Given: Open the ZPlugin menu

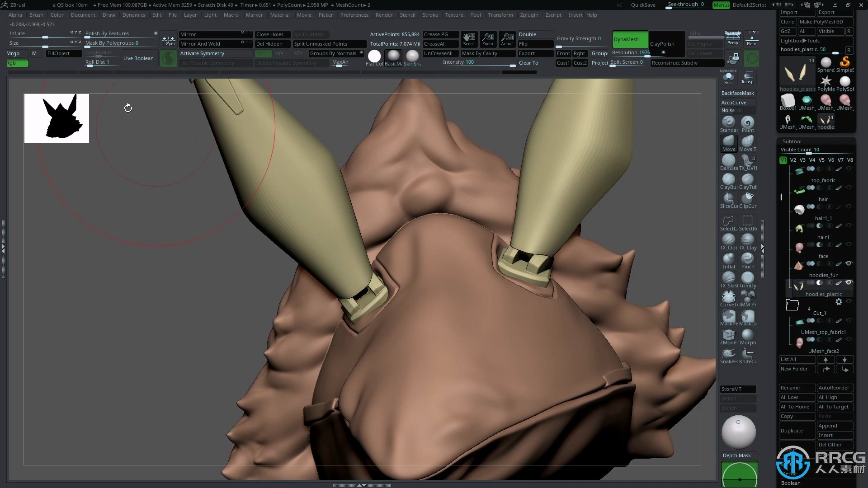Looking at the screenshot, I should point(529,15).
